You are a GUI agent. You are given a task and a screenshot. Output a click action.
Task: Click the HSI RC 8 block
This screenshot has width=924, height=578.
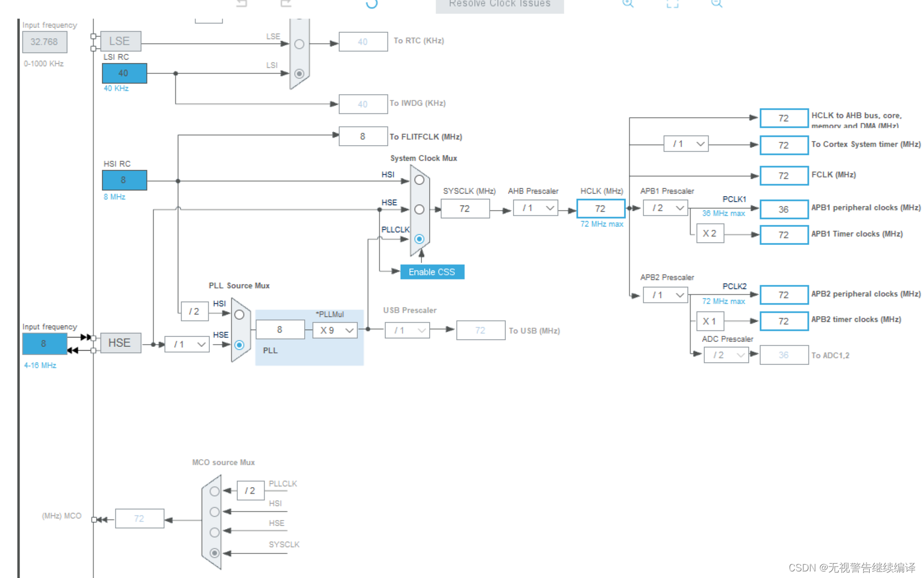(124, 180)
